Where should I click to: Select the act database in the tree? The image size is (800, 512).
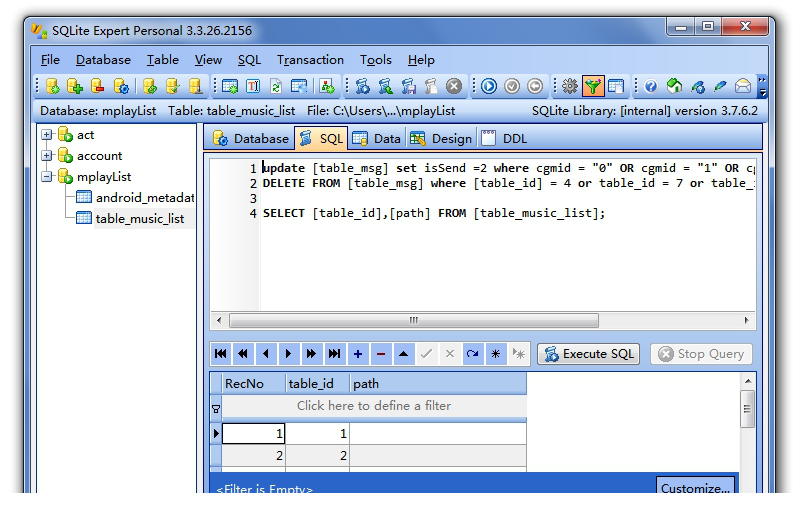(85, 135)
